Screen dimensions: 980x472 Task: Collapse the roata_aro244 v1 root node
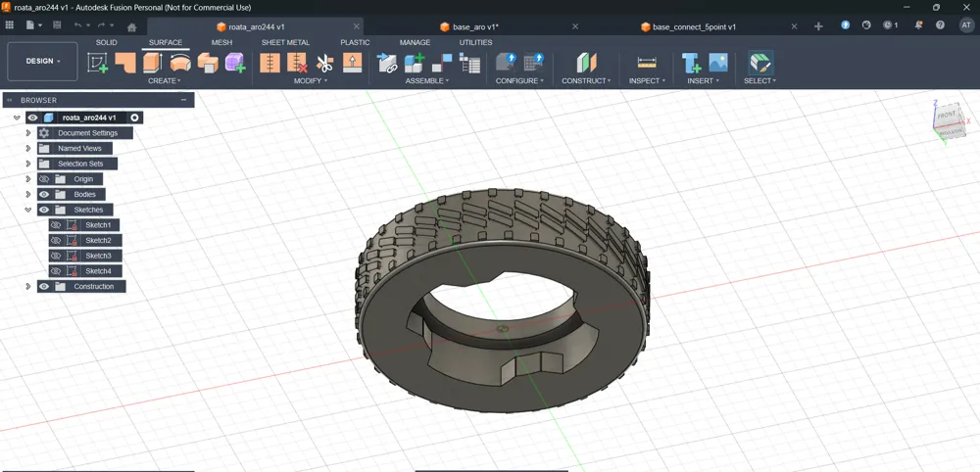[x=17, y=118]
